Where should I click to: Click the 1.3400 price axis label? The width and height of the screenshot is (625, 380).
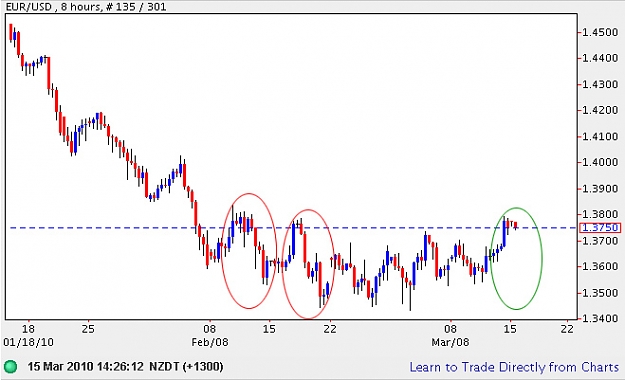(x=600, y=319)
